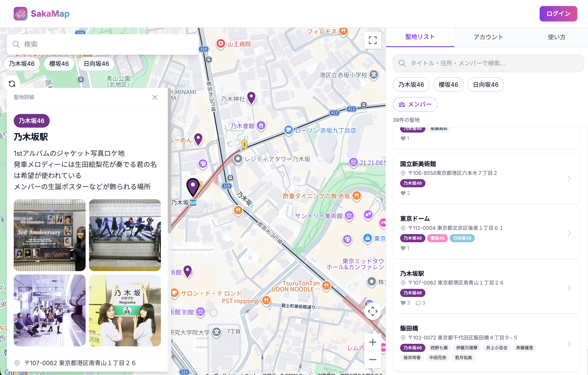Zoom out with the map minus button
Image resolution: width=588 pixels, height=375 pixels.
pyautogui.click(x=372, y=359)
